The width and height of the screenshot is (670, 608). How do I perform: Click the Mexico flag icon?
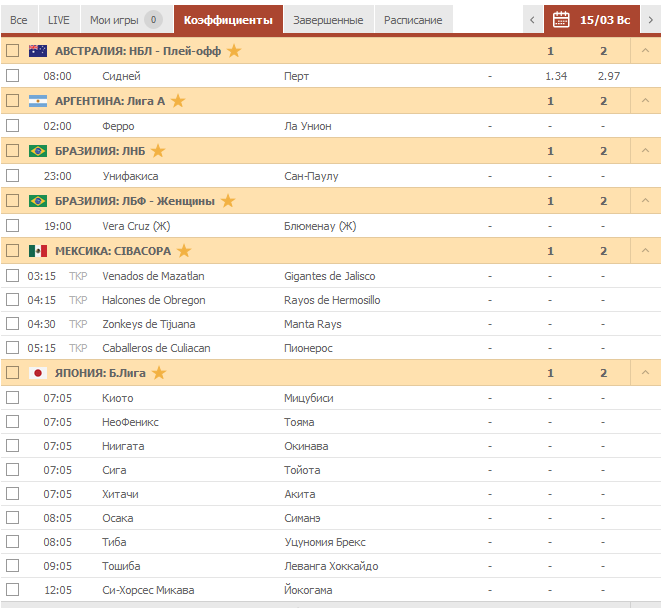click(38, 251)
